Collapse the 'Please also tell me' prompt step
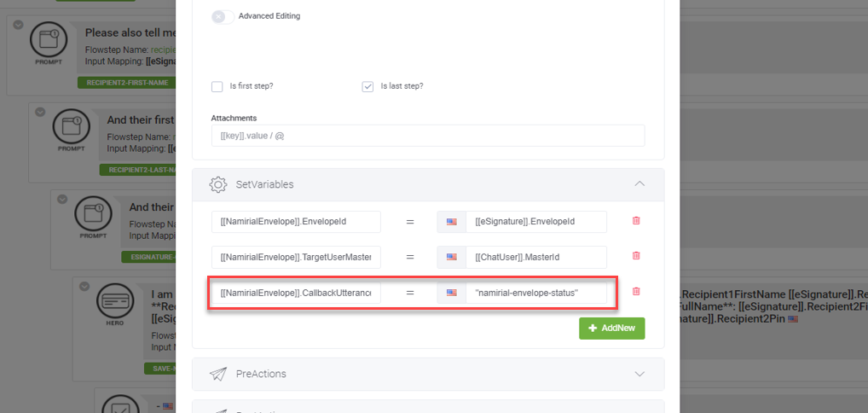 (x=18, y=25)
